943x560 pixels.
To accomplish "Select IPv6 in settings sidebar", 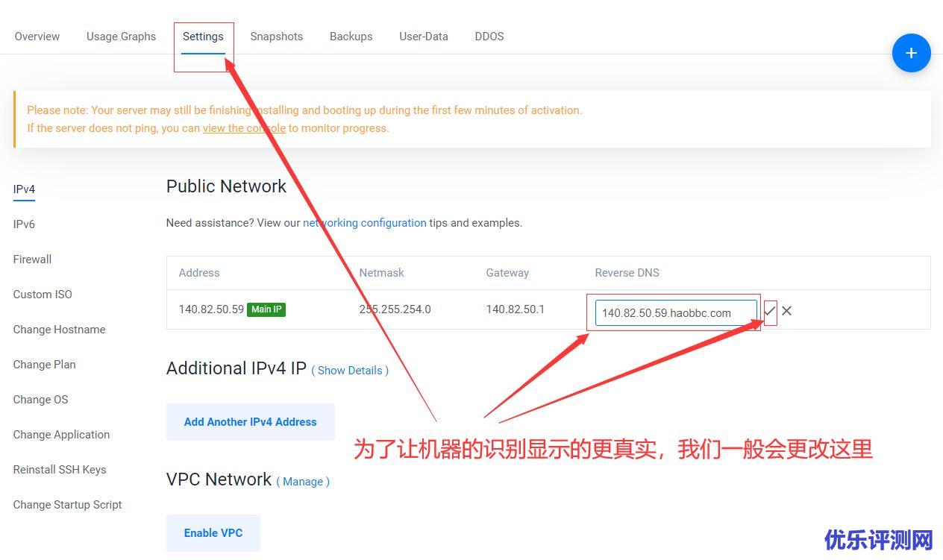I will [x=24, y=224].
